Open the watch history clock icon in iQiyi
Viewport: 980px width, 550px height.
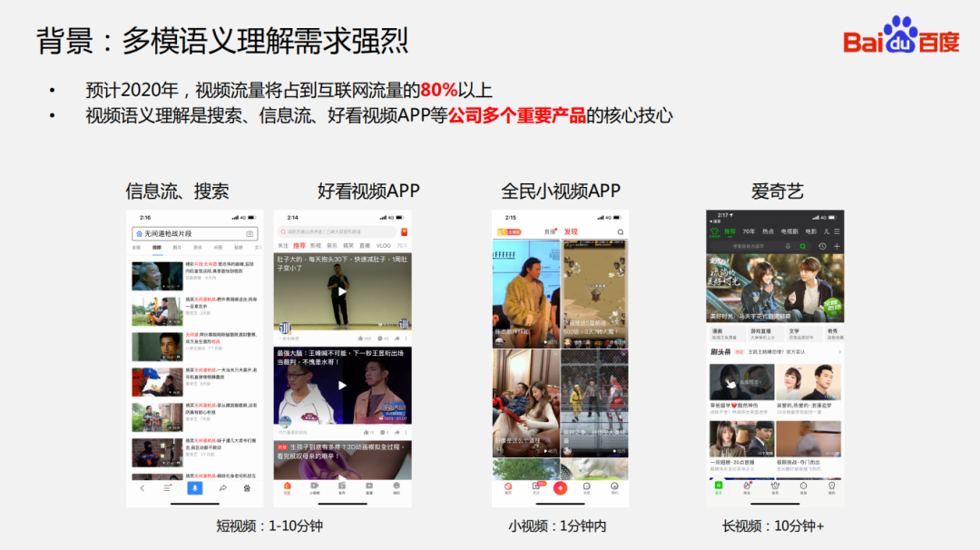click(822, 246)
